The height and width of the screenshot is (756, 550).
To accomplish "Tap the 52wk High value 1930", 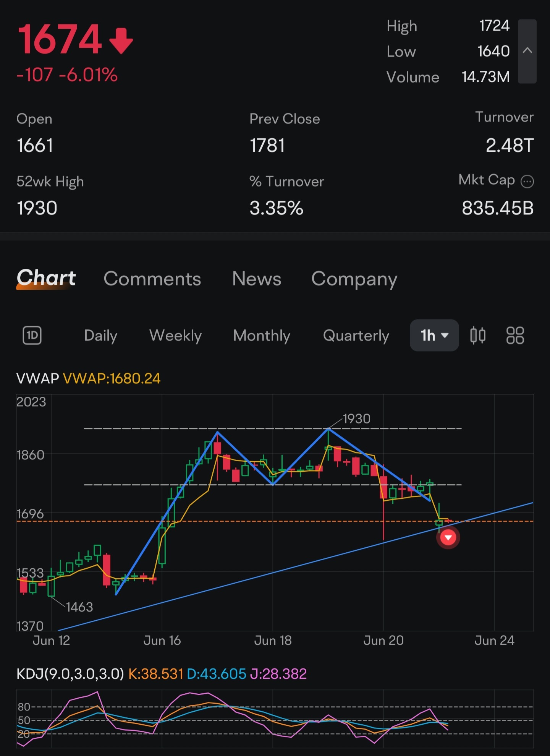I will point(37,208).
